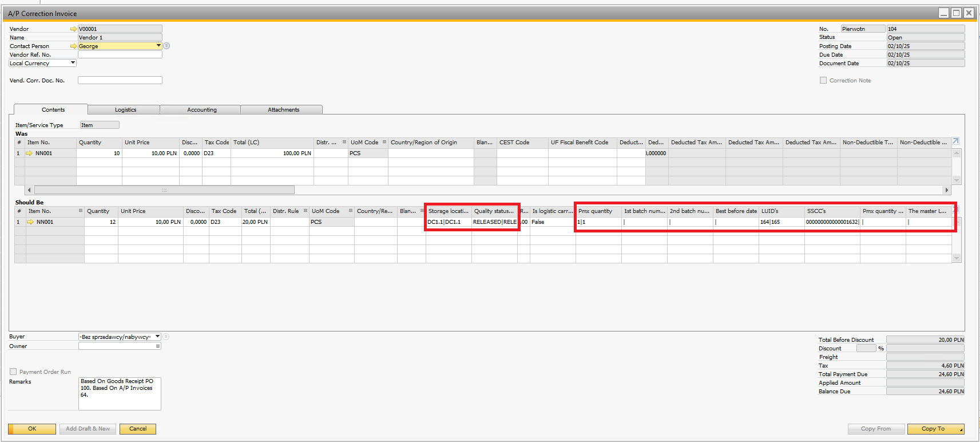Click into the Vendor Ref. No. field
980x442 pixels.
point(120,55)
